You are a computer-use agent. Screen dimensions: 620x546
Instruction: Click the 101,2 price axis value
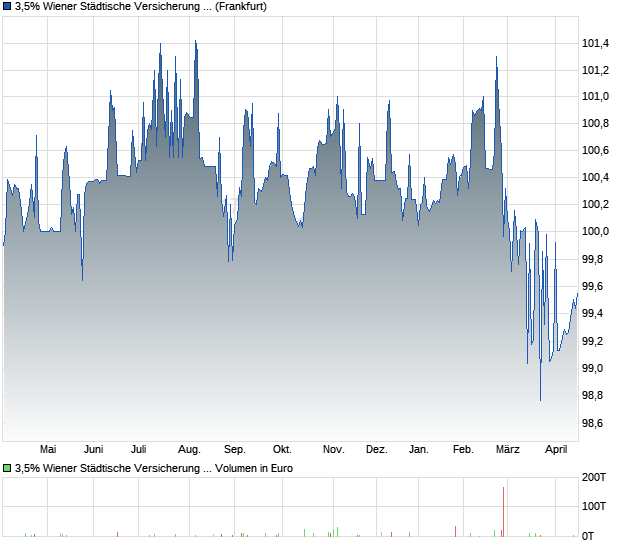pyautogui.click(x=595, y=70)
